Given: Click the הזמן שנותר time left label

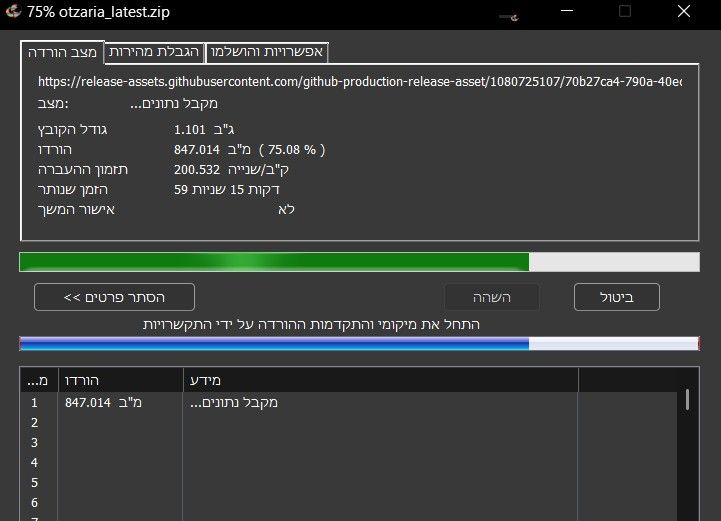Looking at the screenshot, I should (73, 189).
